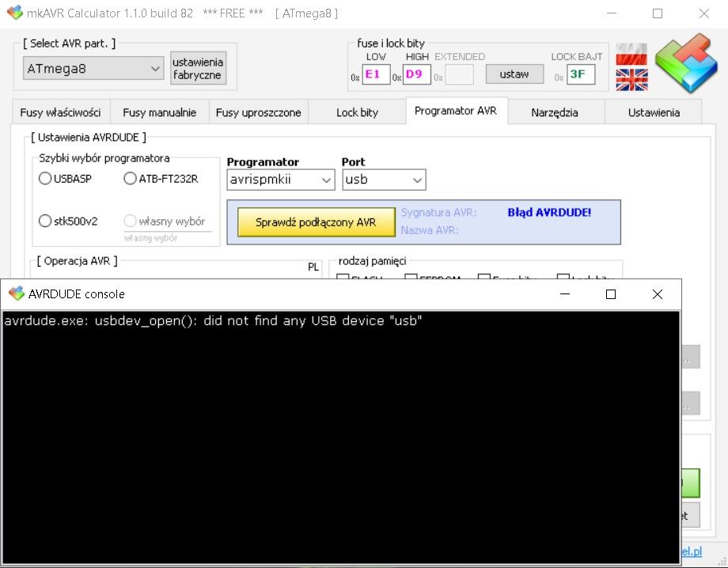
Task: Click the Błąd AVRDUDE! status text
Action: pos(549,213)
